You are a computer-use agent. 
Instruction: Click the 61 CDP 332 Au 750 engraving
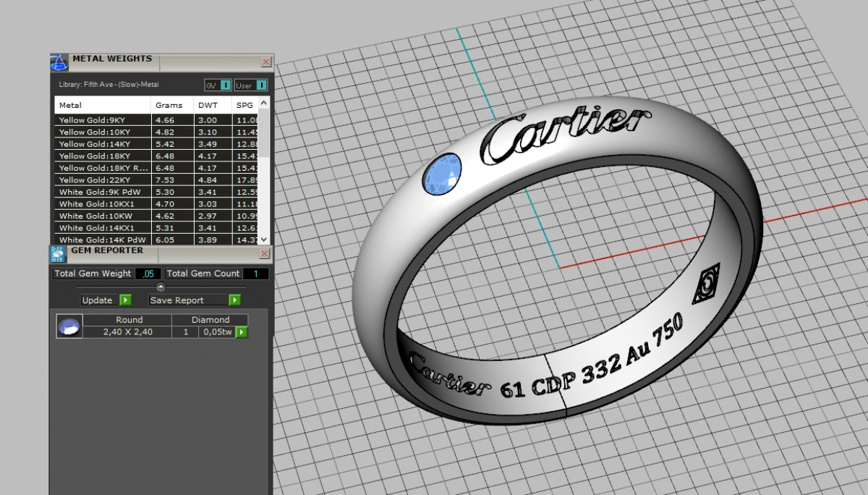(592, 356)
